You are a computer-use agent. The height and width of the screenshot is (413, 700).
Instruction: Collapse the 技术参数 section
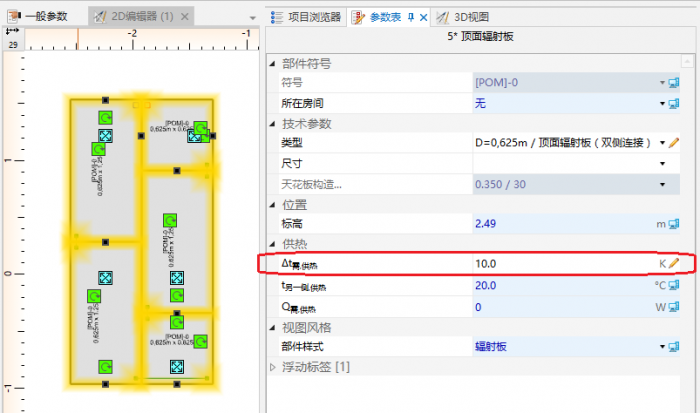click(x=275, y=124)
